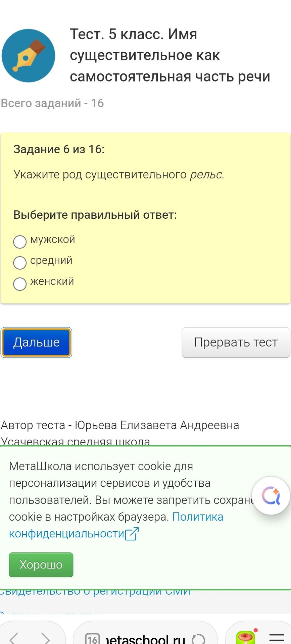Tap the fountain pen logo icon

(x=28, y=56)
